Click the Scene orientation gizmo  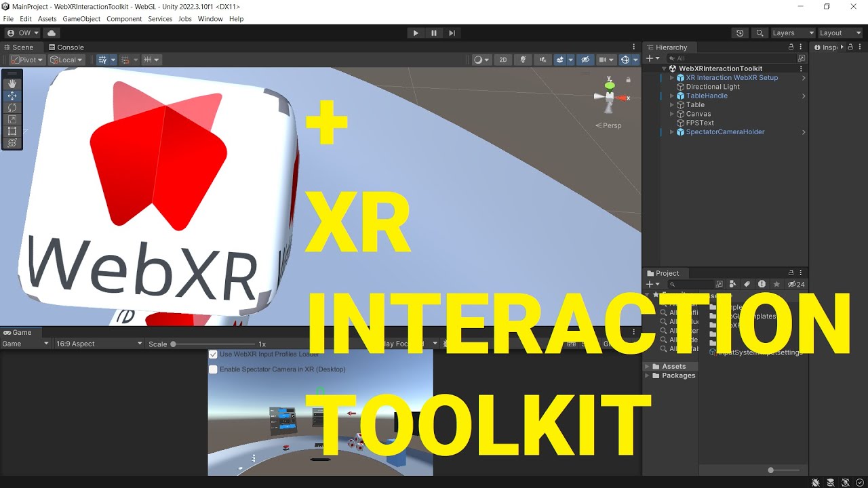click(610, 97)
